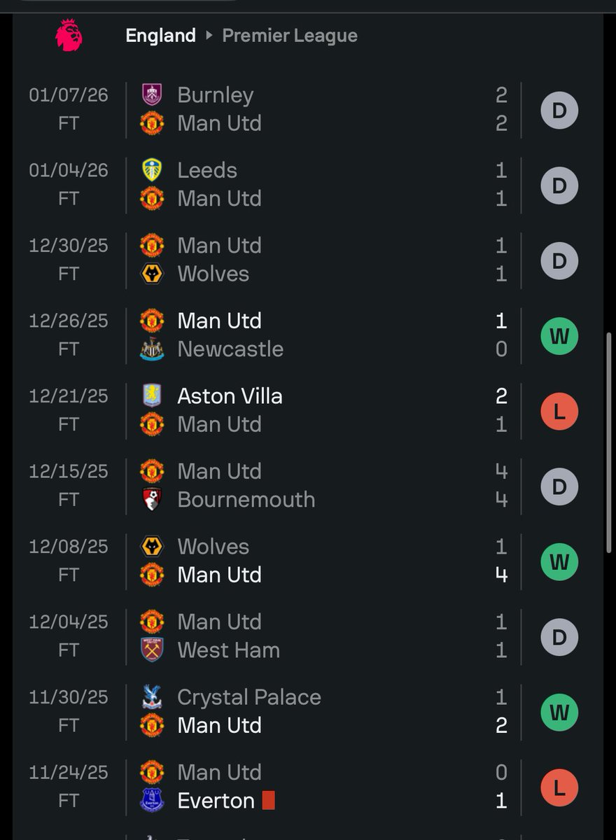The image size is (616, 840).
Task: Click the Bournemouth club crest
Action: (152, 499)
